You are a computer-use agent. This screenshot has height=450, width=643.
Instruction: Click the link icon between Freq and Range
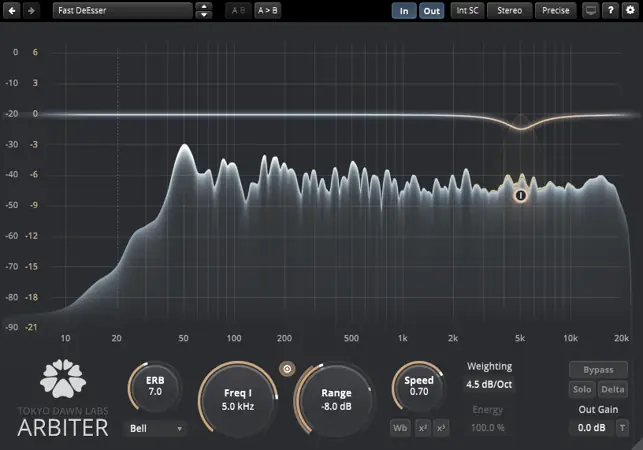pyautogui.click(x=288, y=368)
